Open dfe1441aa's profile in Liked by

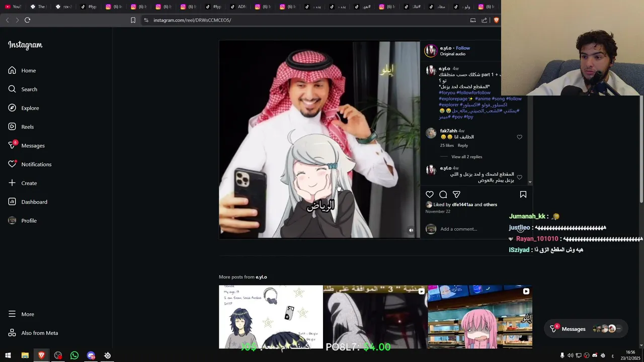(462, 205)
